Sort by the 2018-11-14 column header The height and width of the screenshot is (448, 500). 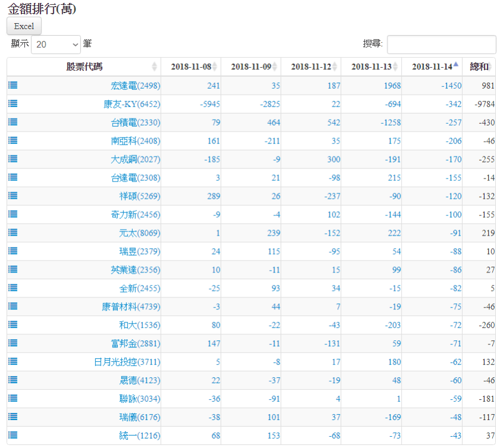(x=432, y=67)
